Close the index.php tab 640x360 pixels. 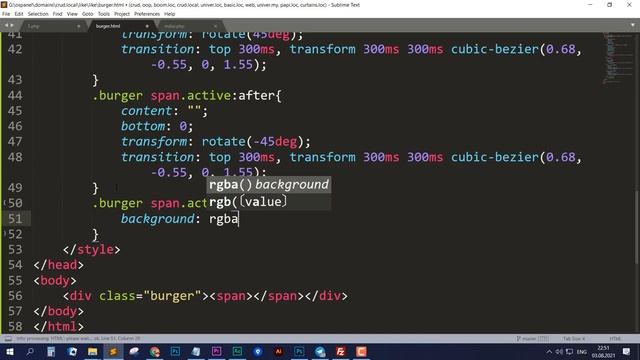(216, 26)
